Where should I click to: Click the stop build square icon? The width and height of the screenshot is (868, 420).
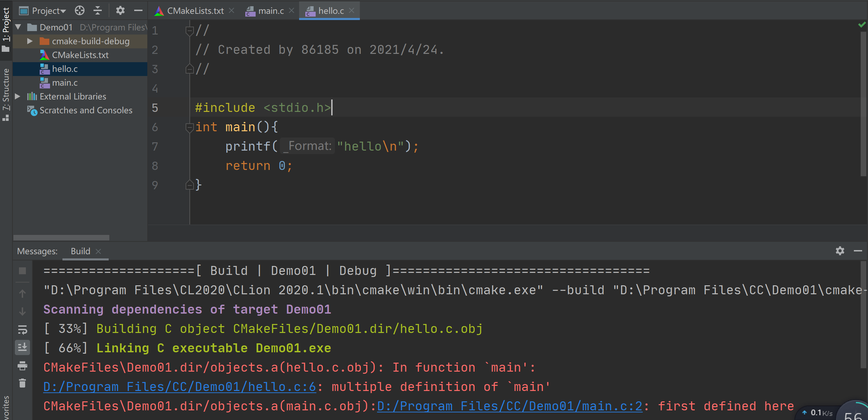22,271
